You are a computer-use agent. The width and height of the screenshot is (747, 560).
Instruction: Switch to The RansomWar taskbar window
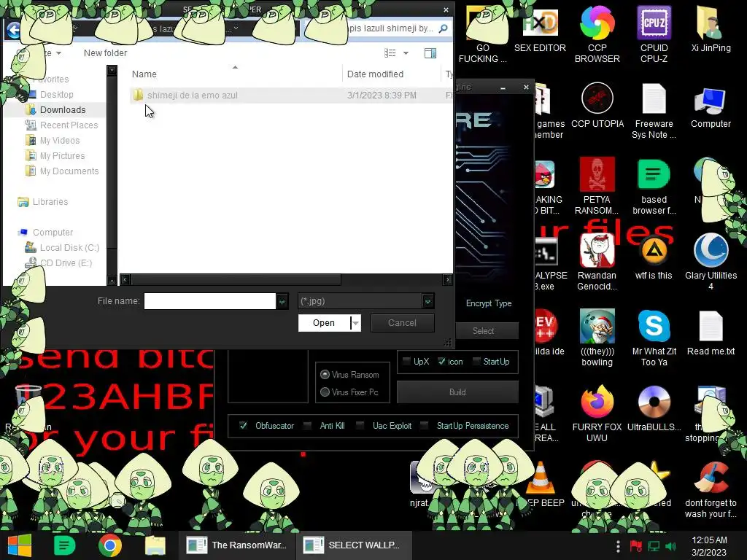[238, 545]
